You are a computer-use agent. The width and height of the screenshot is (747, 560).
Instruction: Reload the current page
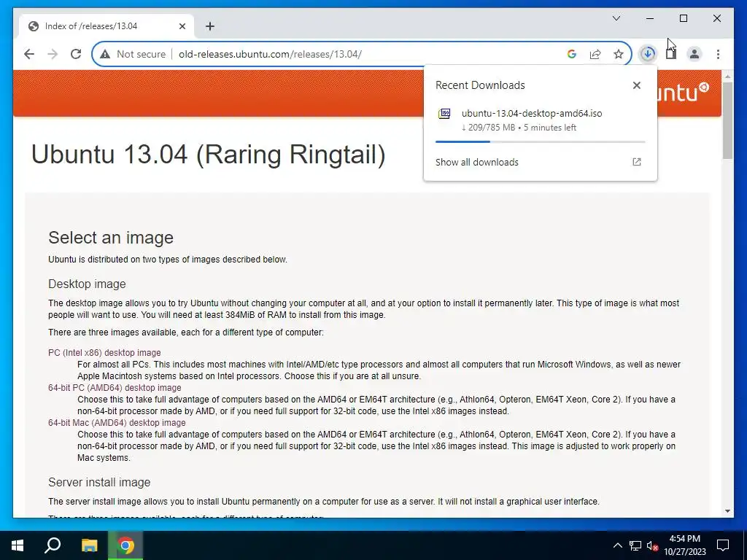pos(76,54)
